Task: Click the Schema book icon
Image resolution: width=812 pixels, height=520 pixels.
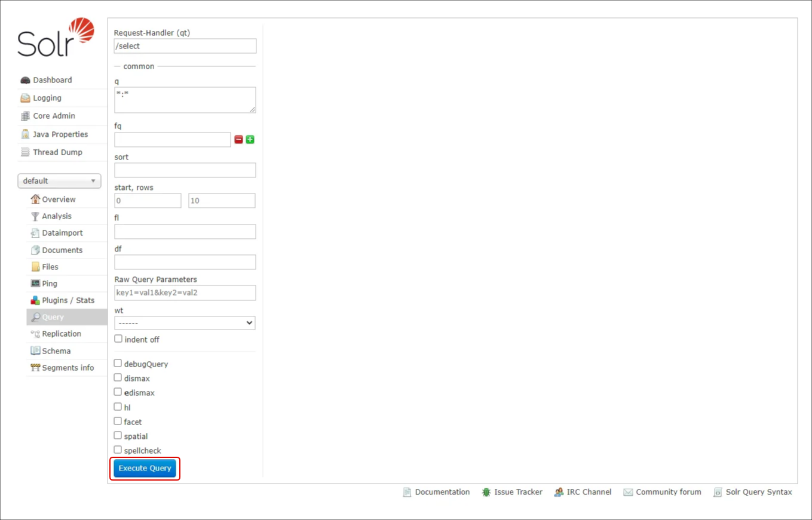Action: point(35,351)
